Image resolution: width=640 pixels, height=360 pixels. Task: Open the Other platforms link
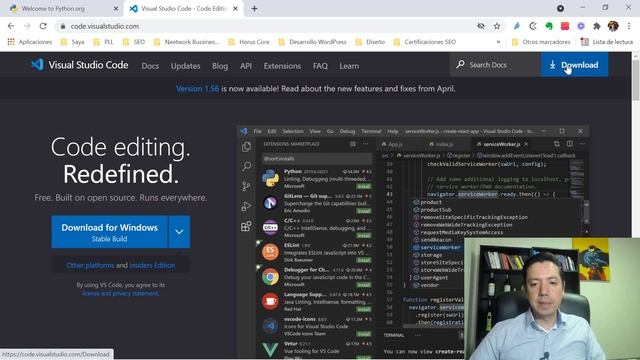click(90, 265)
